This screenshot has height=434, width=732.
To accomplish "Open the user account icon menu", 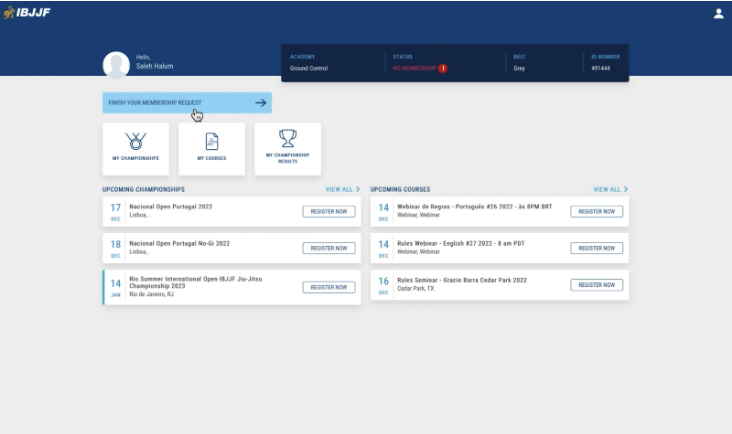I will click(x=718, y=13).
